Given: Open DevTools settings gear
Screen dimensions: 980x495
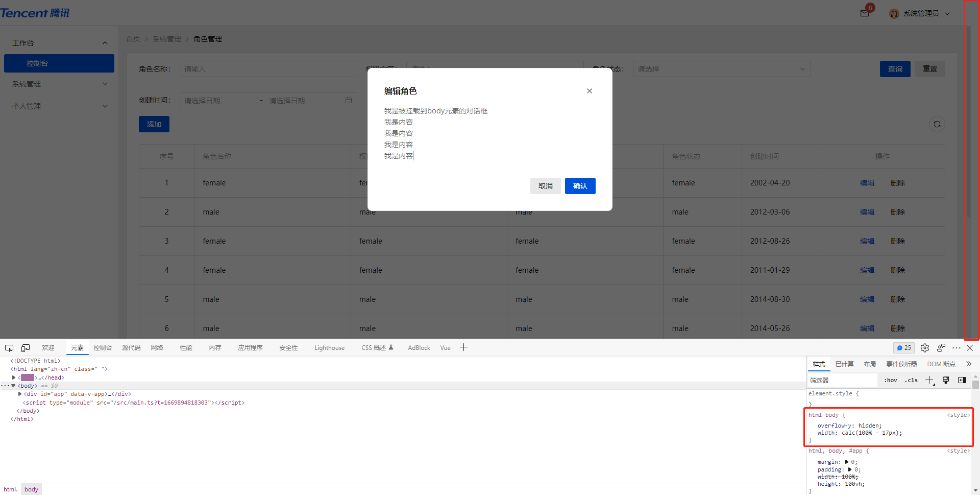Looking at the screenshot, I should point(924,348).
